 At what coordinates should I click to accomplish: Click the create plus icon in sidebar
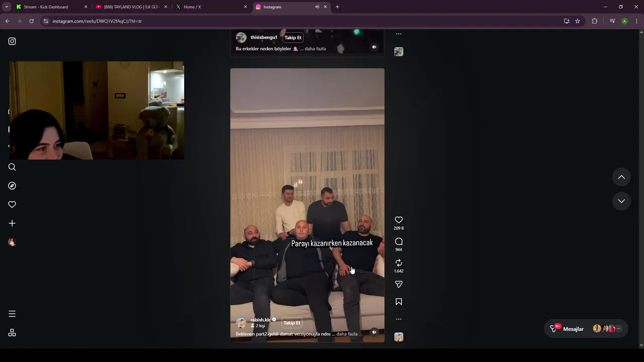coord(12,223)
